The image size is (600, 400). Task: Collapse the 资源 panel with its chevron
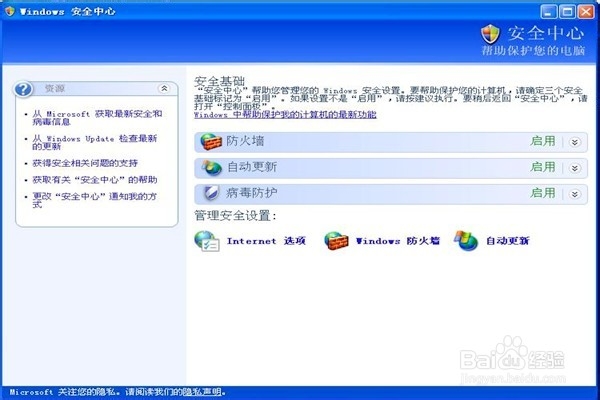coord(164,88)
